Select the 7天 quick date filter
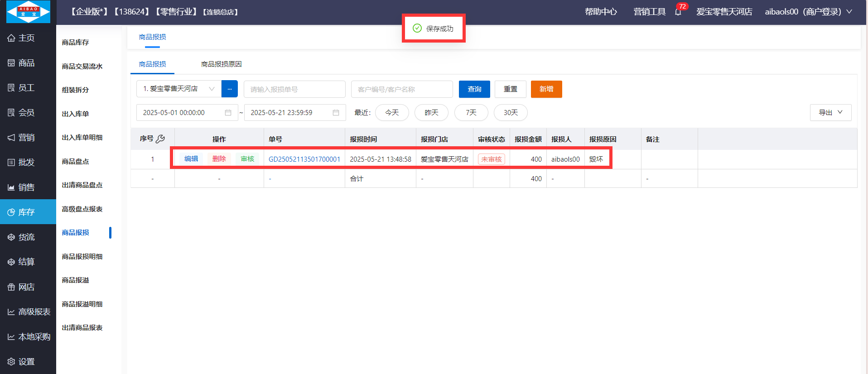Viewport: 868px width, 374px height. (x=471, y=113)
